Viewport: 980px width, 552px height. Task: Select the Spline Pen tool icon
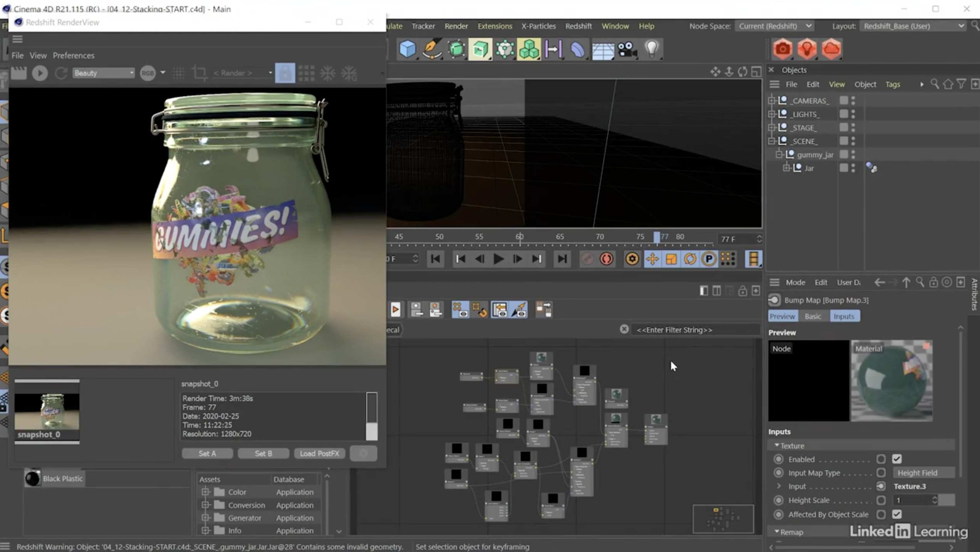click(431, 49)
